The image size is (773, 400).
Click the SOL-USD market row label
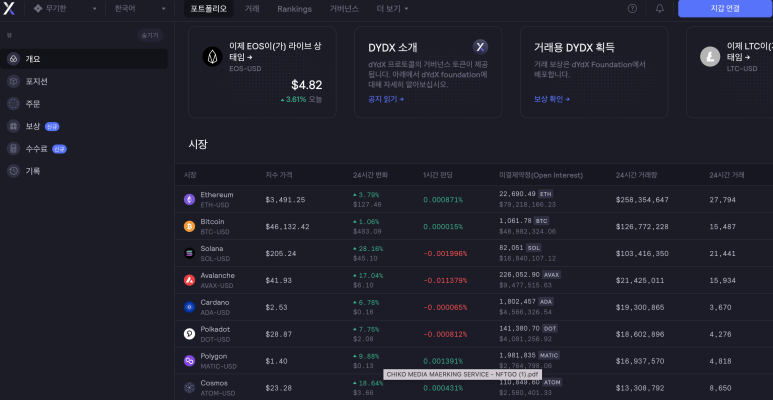(x=215, y=258)
